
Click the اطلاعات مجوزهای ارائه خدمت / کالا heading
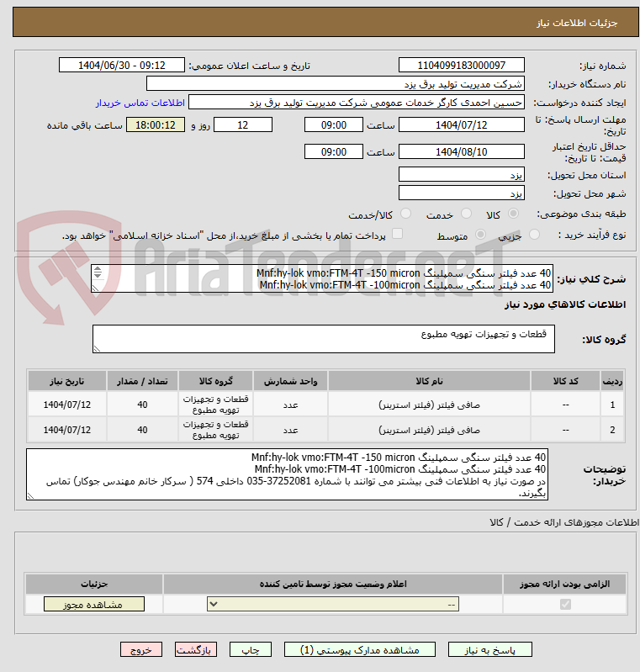(564, 522)
